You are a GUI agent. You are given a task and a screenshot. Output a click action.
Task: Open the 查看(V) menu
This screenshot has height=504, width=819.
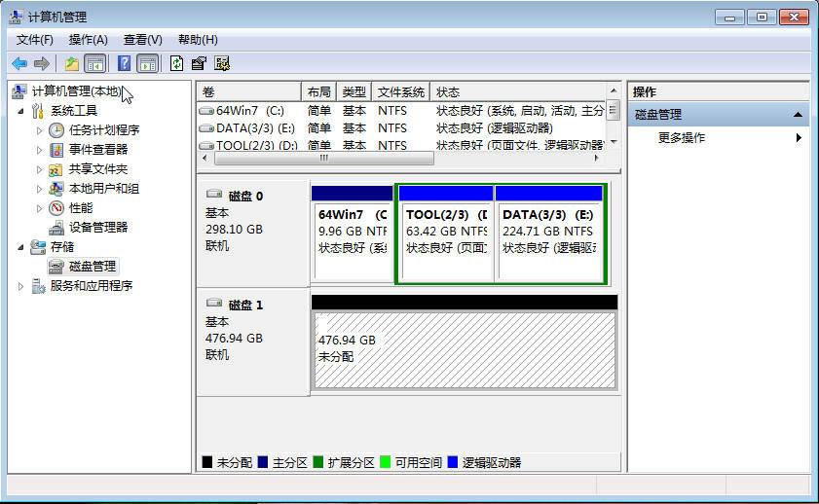tap(142, 40)
